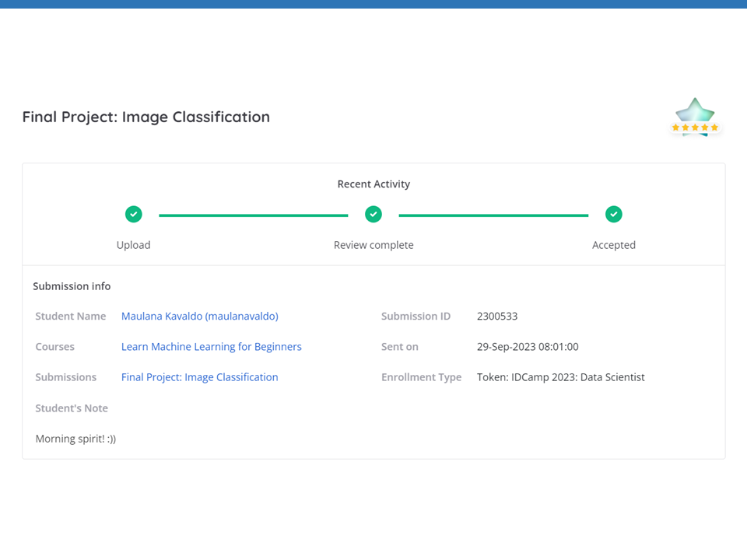The image size is (747, 560).
Task: Open student profile link Maulana Kavaldo
Action: coord(199,316)
